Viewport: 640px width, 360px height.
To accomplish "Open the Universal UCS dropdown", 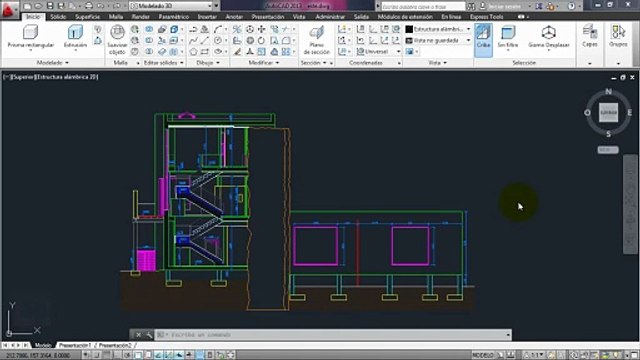I will [378, 52].
